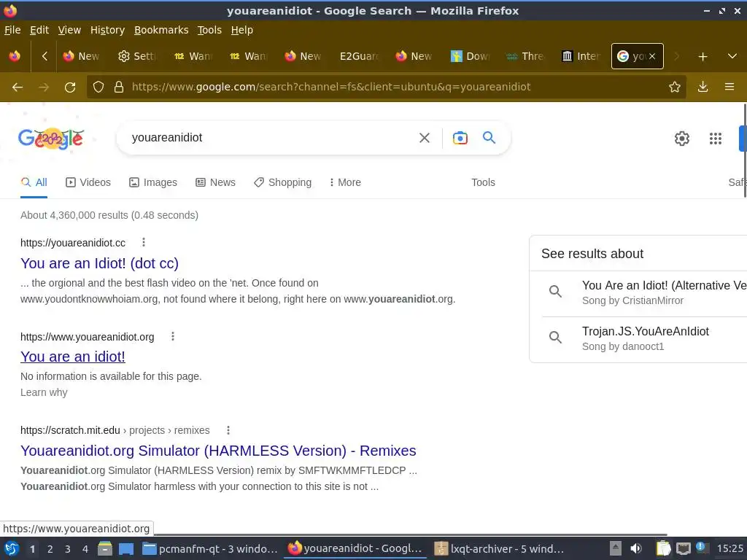The image size is (747, 560).
Task: Open the Edit menu
Action: (39, 30)
